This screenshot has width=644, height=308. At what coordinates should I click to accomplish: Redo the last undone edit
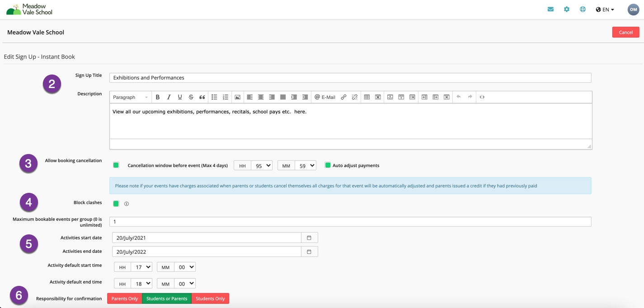pyautogui.click(x=470, y=97)
